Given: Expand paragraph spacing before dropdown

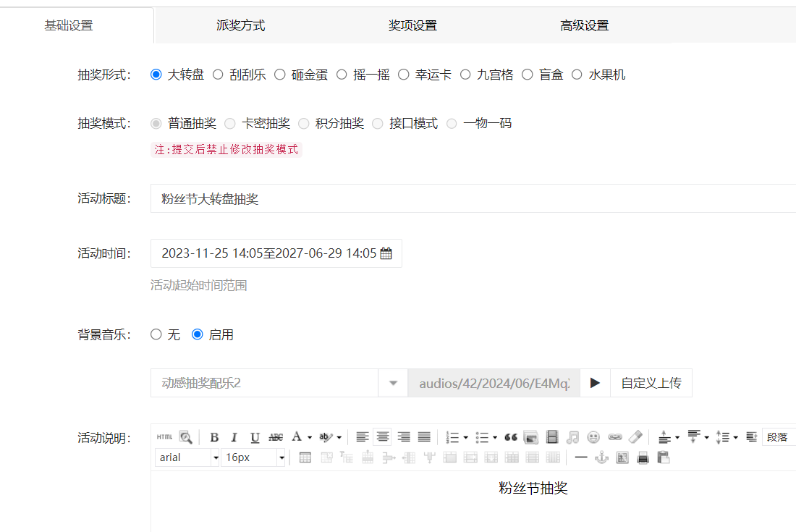Looking at the screenshot, I should point(677,438).
